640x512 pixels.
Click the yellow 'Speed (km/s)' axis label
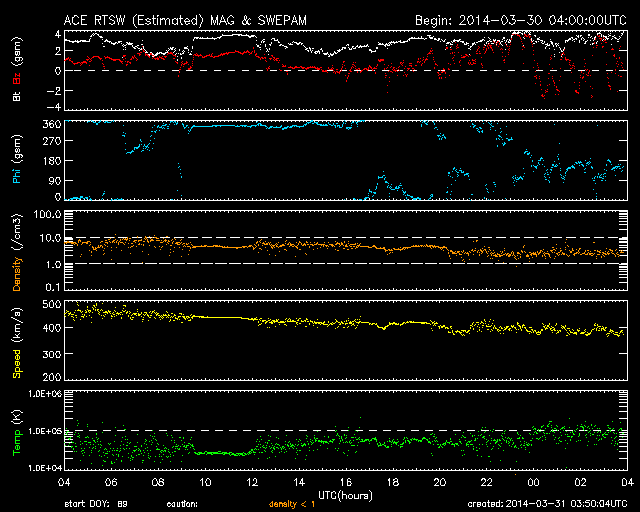pyautogui.click(x=17, y=343)
